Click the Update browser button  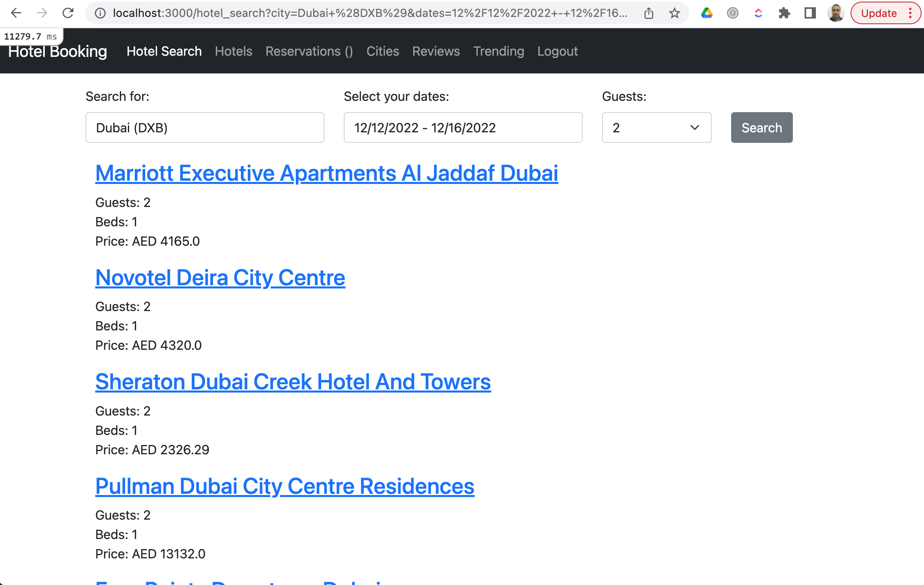[x=878, y=13]
